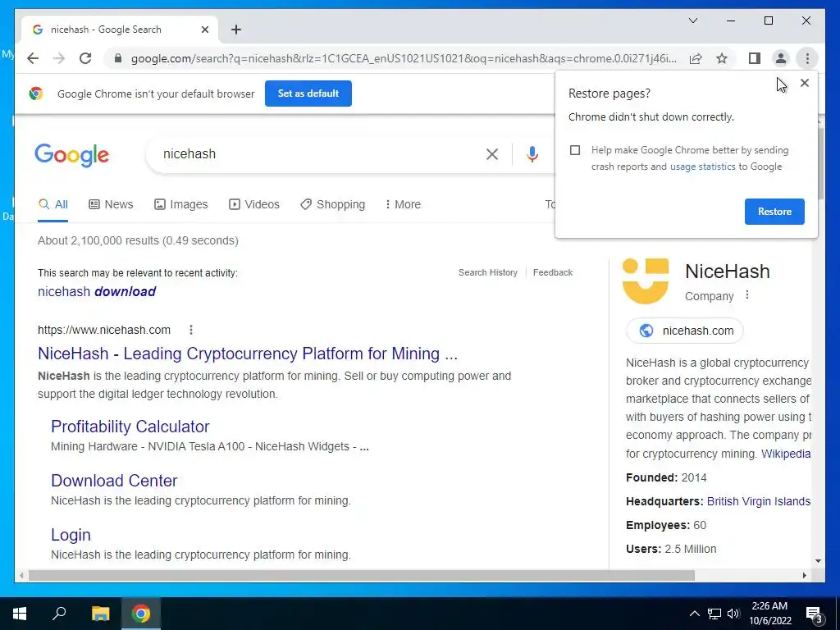Open tab search dropdown arrow
This screenshot has height=630, width=840.
692,21
